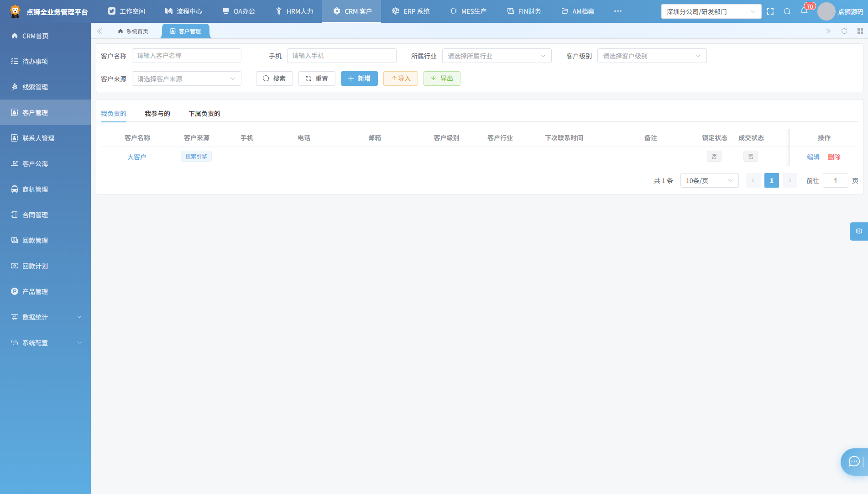Screen dimensions: 868x494
Task: Focus the 手机 input field
Action: (x=341, y=56)
